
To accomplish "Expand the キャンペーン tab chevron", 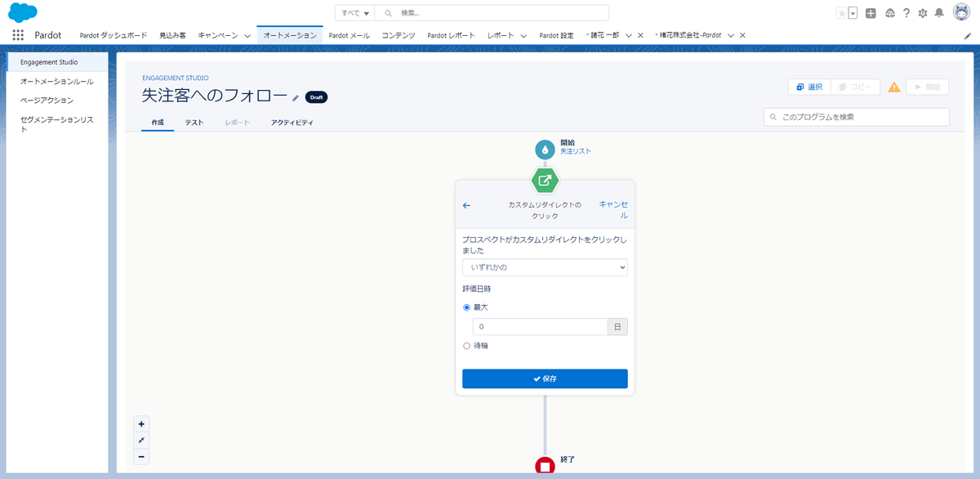I will [247, 36].
